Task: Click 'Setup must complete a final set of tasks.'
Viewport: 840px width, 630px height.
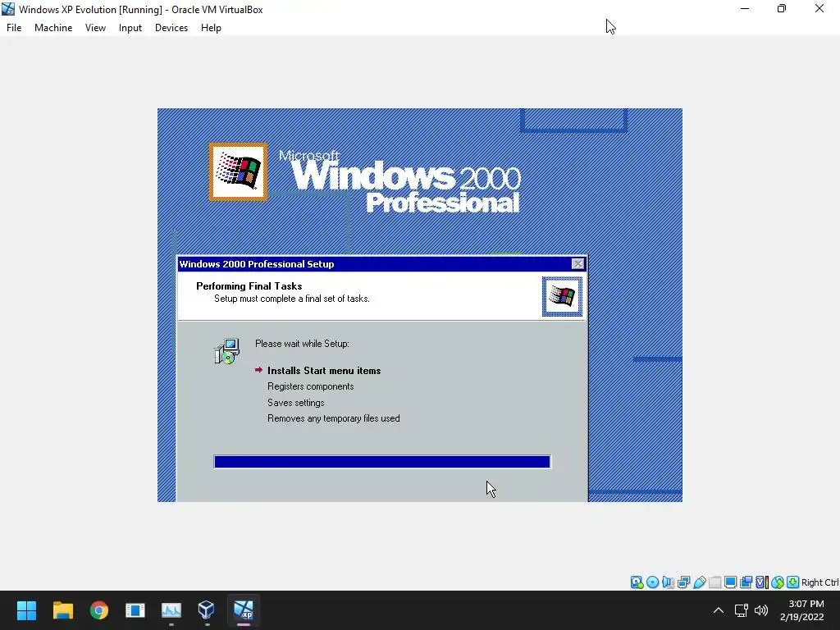Action: point(292,299)
